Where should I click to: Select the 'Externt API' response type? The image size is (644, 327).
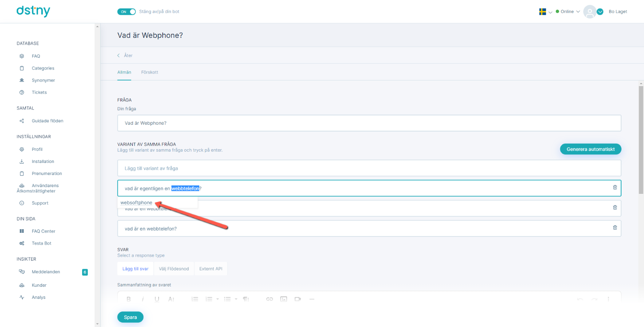coord(211,269)
